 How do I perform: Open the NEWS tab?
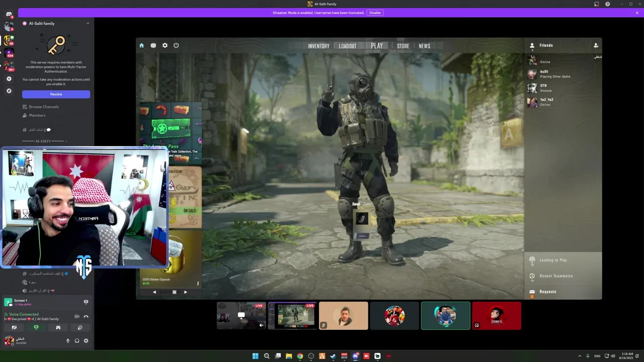pyautogui.click(x=425, y=46)
